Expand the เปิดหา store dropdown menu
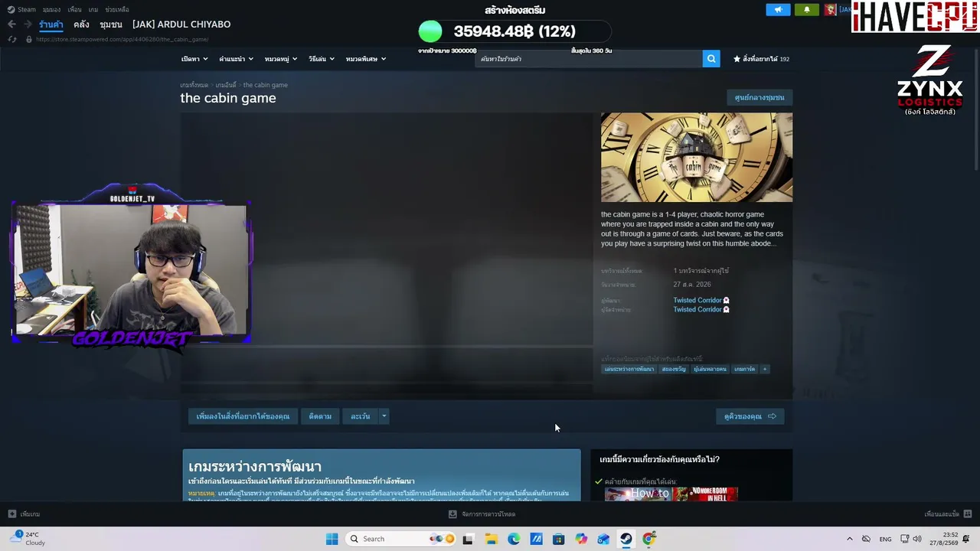The height and width of the screenshot is (551, 980). 194,59
